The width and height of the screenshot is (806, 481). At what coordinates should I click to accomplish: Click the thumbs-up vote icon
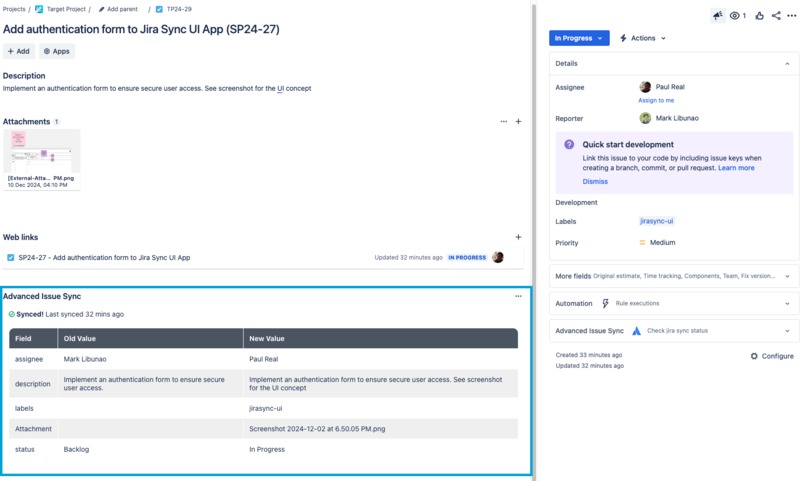(759, 15)
